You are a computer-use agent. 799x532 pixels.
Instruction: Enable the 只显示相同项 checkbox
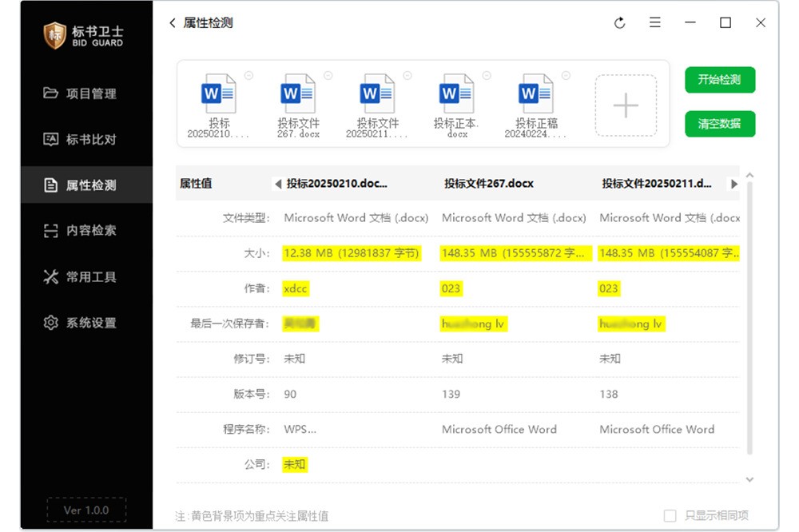[670, 516]
